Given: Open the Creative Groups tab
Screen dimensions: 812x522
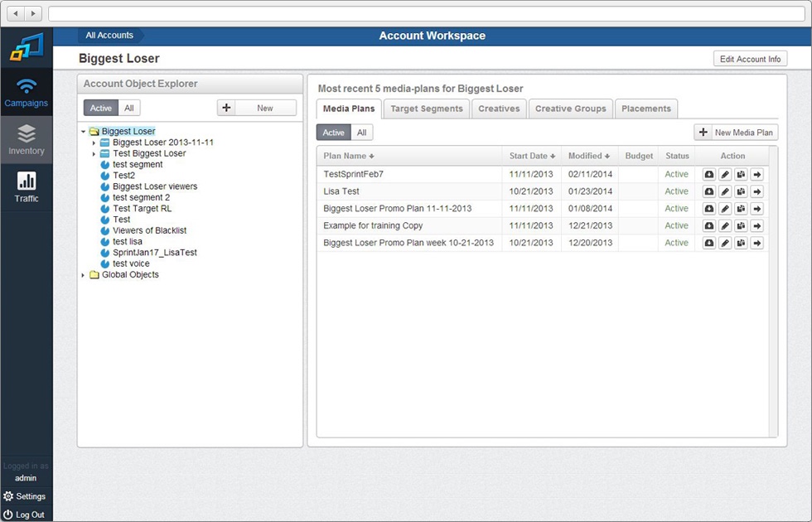Looking at the screenshot, I should pyautogui.click(x=570, y=108).
